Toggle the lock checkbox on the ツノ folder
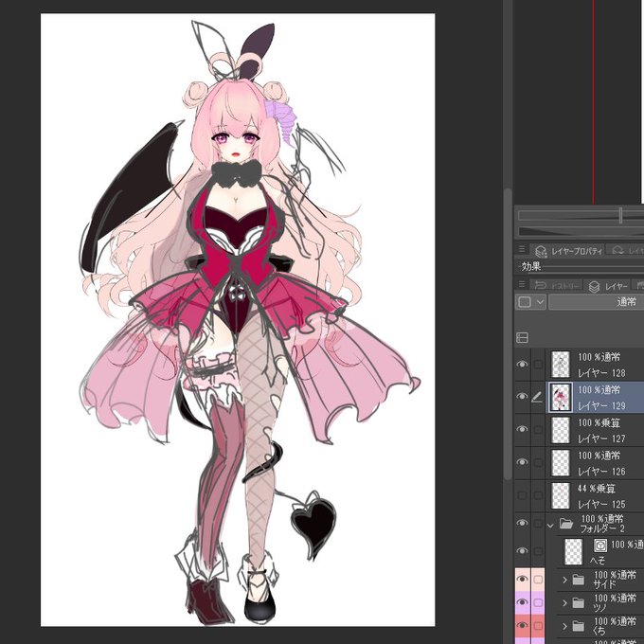Screen dimensions: 644x644 click(x=538, y=602)
